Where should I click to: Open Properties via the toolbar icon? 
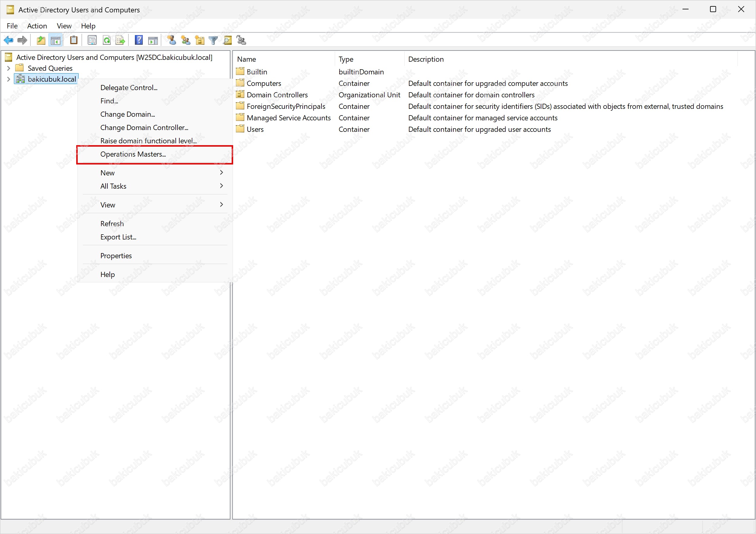pyautogui.click(x=92, y=41)
